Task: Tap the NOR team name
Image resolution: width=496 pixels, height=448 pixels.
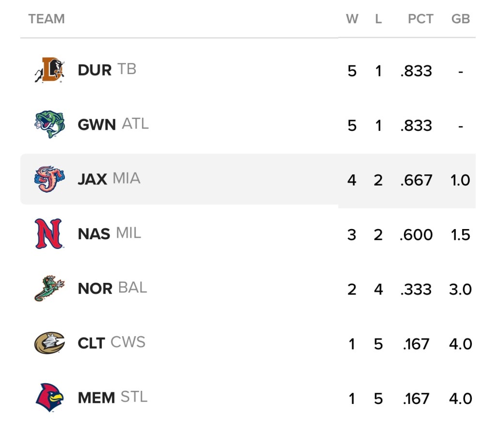Action: tap(95, 289)
